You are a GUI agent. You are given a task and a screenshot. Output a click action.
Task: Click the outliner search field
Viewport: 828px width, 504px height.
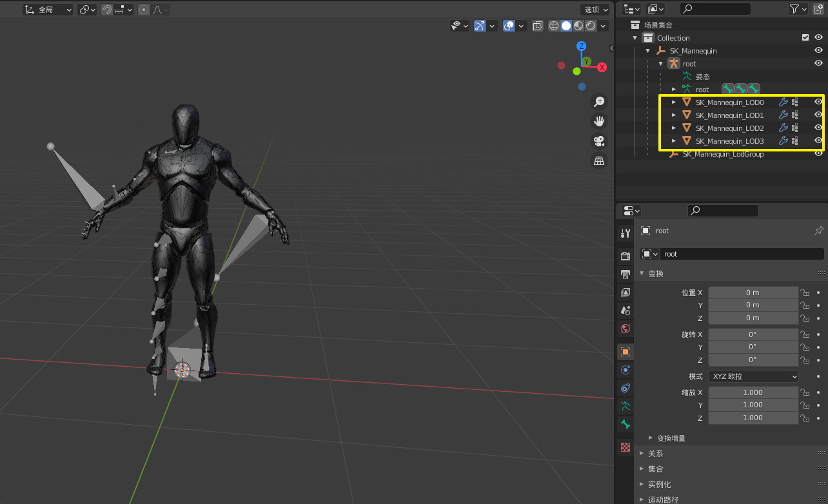(716, 8)
